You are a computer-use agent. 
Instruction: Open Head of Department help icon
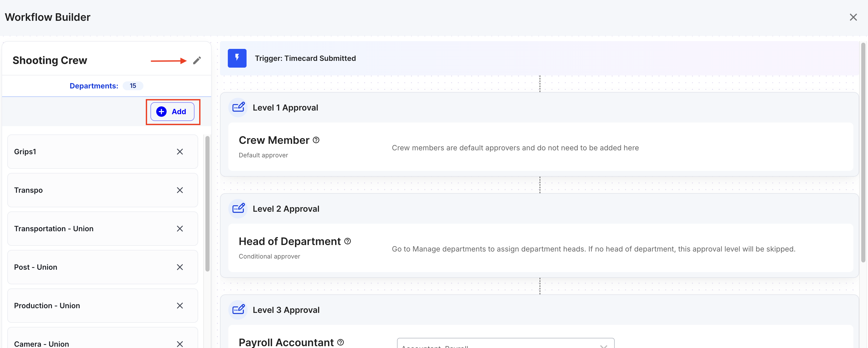pos(347,241)
